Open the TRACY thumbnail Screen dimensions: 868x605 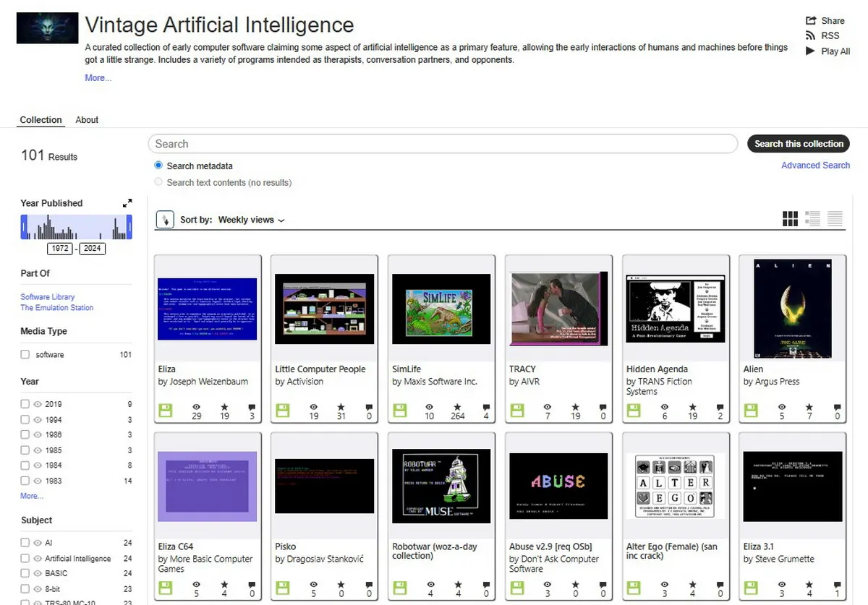click(x=558, y=308)
